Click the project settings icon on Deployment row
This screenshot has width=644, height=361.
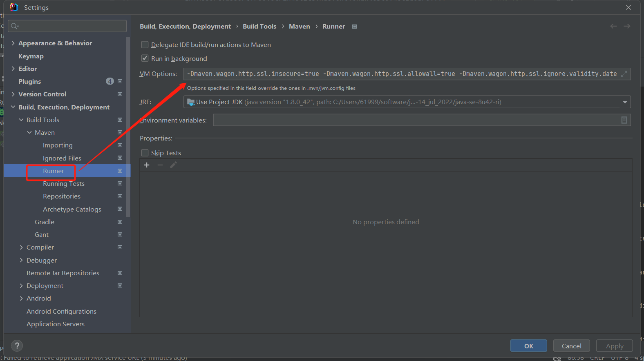120,285
